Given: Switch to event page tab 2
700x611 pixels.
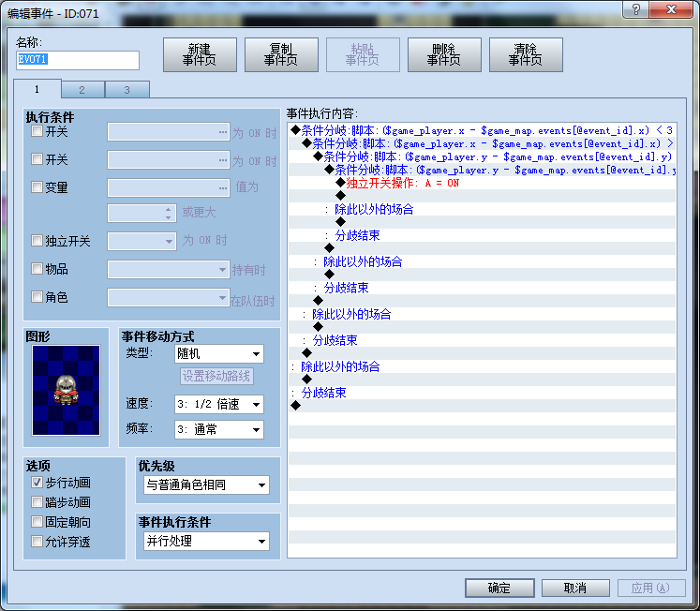Looking at the screenshot, I should click(82, 90).
